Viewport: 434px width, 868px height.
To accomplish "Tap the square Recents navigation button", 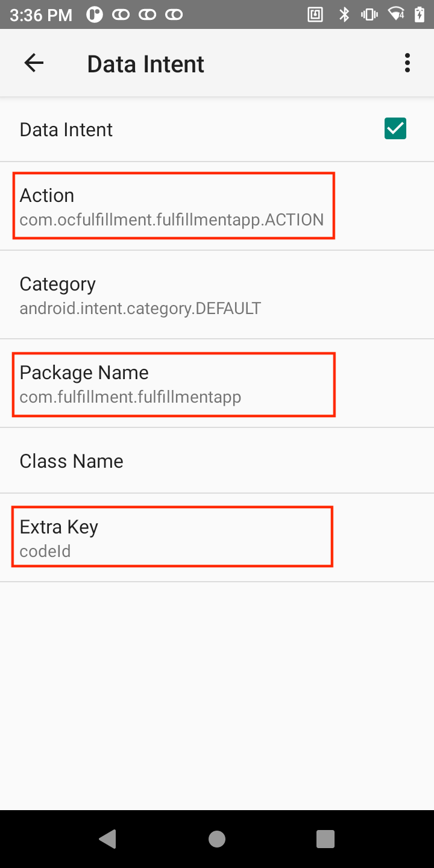I will 325,838.
